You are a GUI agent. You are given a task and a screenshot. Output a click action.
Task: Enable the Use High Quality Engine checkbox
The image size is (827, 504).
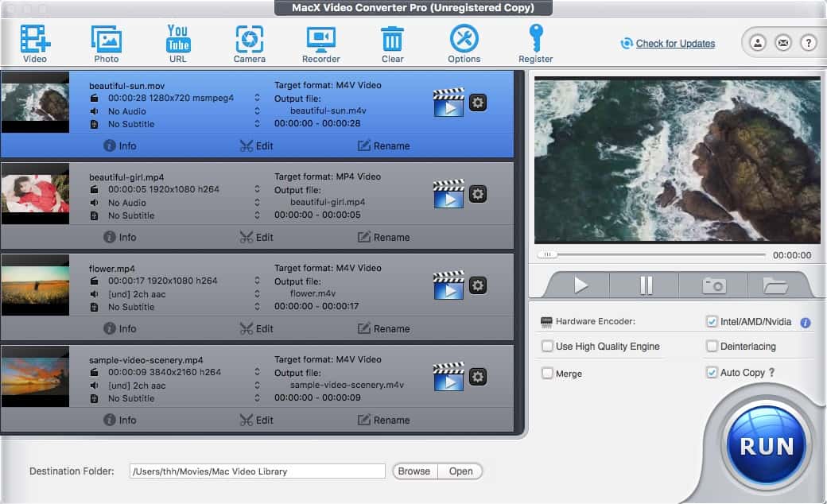547,347
